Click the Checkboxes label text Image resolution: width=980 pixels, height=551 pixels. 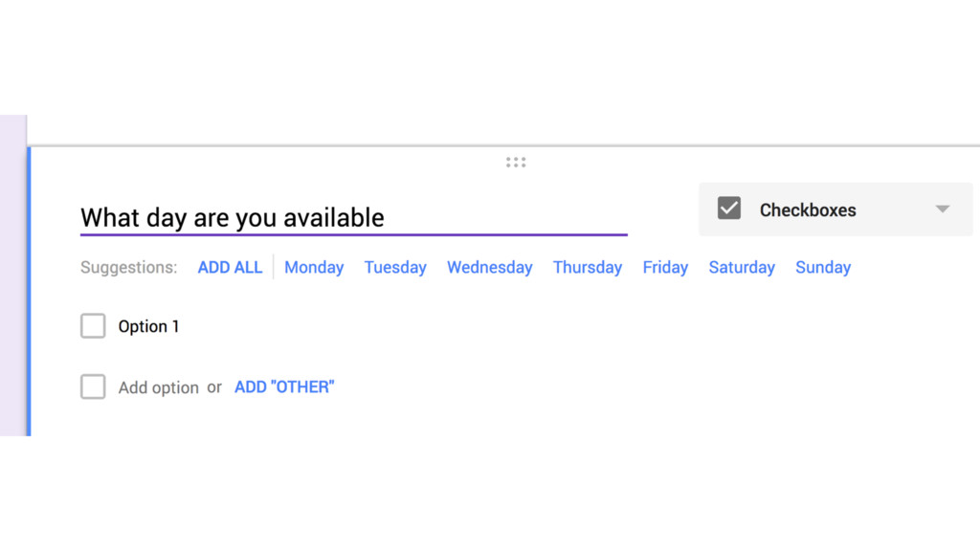click(x=808, y=209)
